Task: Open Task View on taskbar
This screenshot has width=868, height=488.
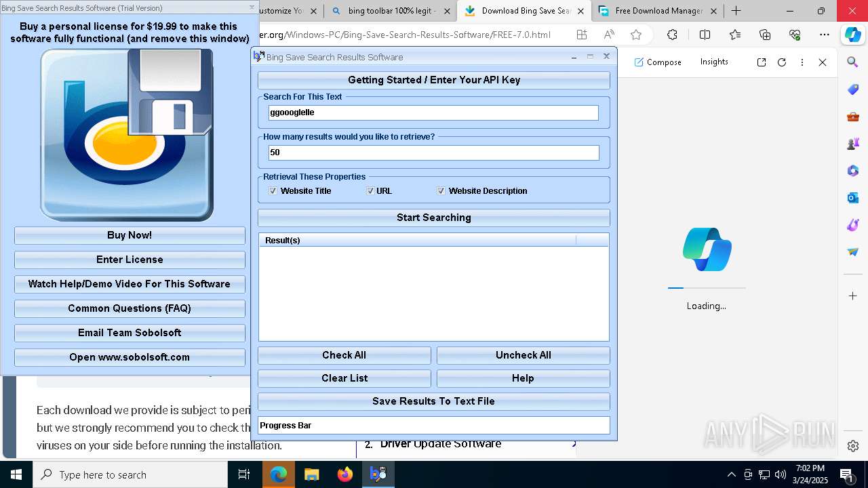Action: [x=244, y=474]
